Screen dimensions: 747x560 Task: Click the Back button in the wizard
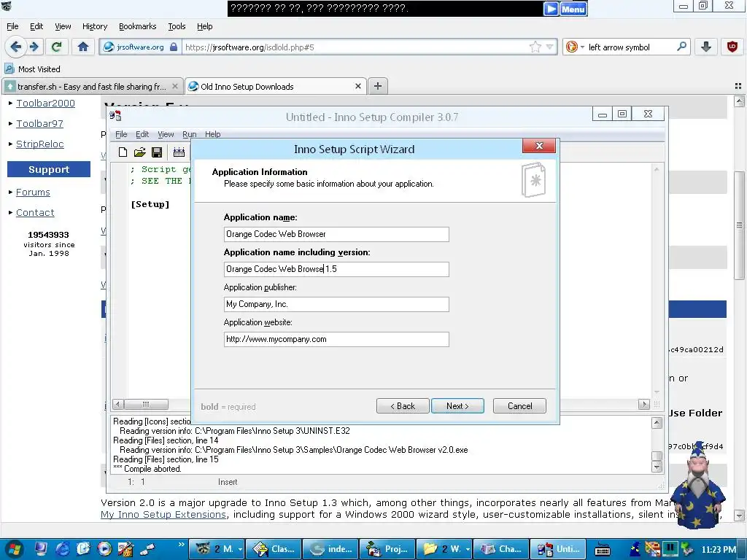(403, 405)
